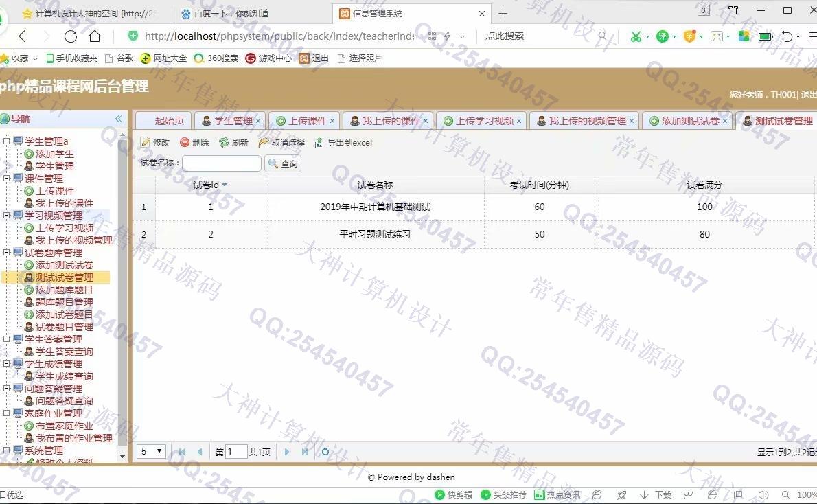Image resolution: width=817 pixels, height=504 pixels.
Task: Open 我布置的作业管理 in the navigation tree
Action: click(73, 438)
